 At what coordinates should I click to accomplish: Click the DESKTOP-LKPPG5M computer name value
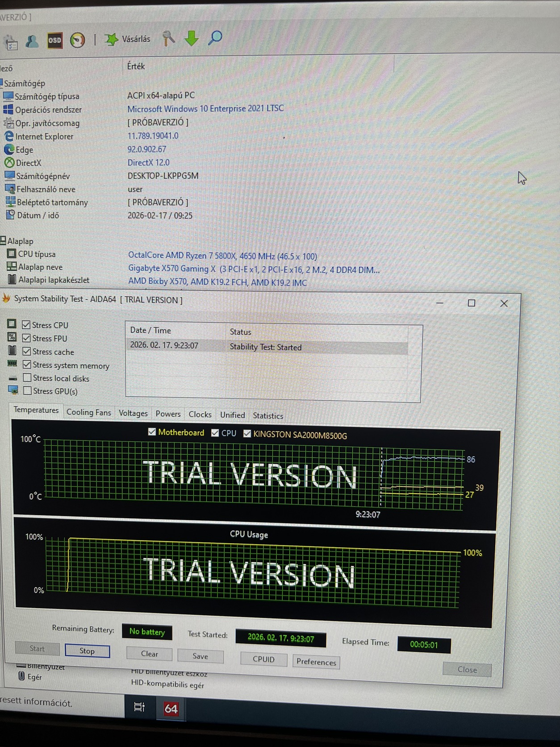pos(163,176)
